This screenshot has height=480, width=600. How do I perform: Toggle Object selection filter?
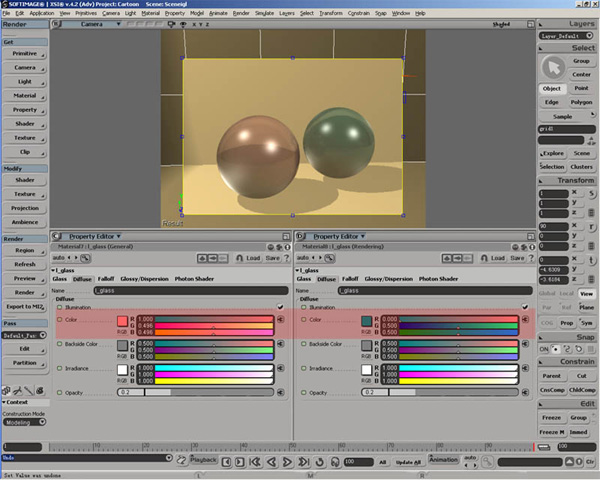551,88
